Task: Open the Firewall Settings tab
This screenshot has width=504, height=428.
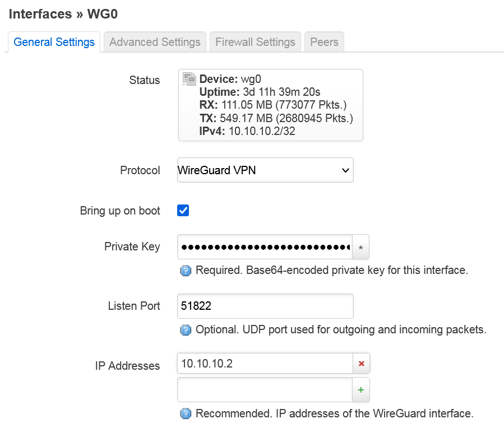Action: pyautogui.click(x=255, y=42)
